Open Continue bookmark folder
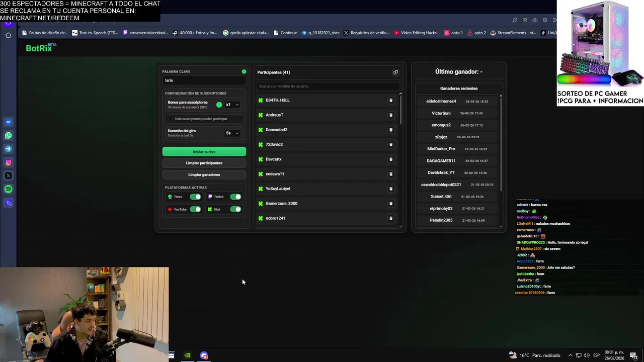The height and width of the screenshot is (362, 644). pyautogui.click(x=285, y=33)
